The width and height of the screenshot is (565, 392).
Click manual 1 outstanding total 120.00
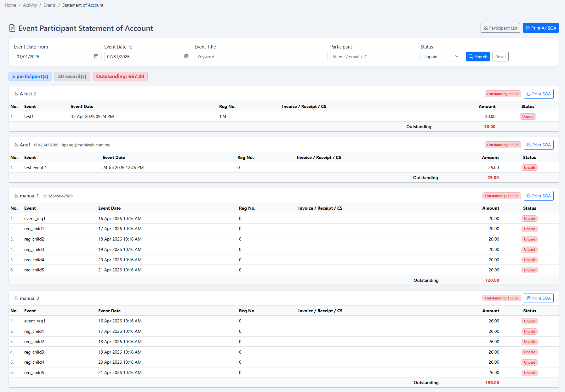(x=492, y=280)
